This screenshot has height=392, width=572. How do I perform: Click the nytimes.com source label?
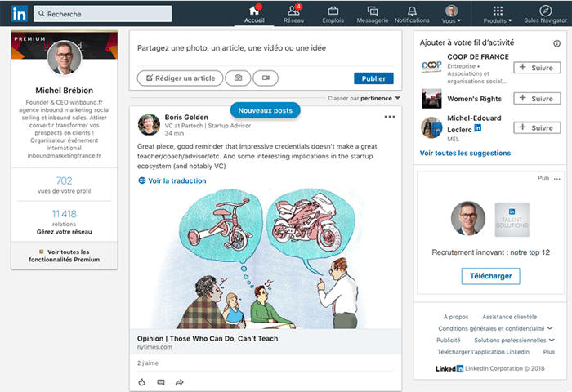click(x=154, y=347)
